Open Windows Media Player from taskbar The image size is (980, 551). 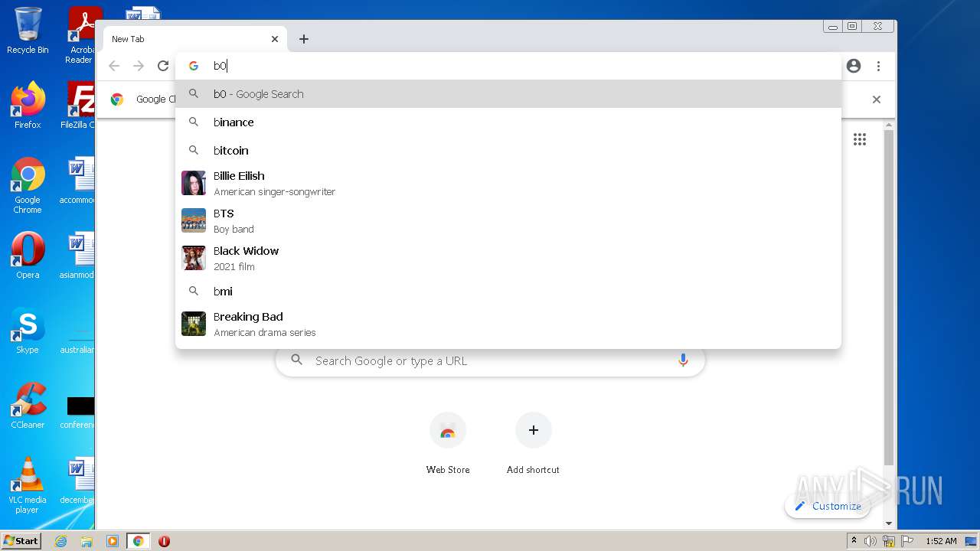tap(113, 541)
